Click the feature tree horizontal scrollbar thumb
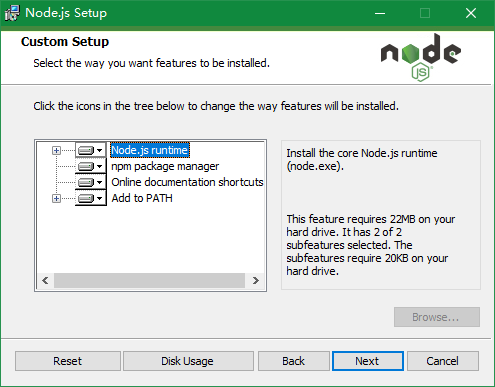This screenshot has height=387, width=495. point(149,281)
